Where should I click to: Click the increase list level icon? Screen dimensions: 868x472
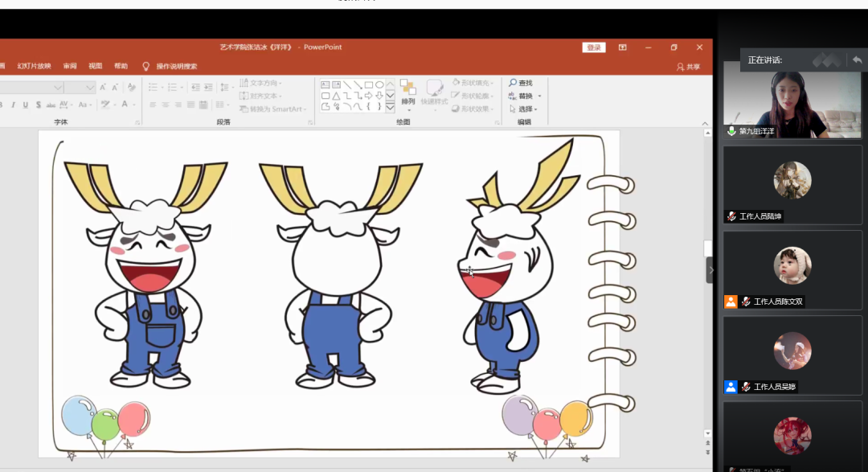[208, 88]
